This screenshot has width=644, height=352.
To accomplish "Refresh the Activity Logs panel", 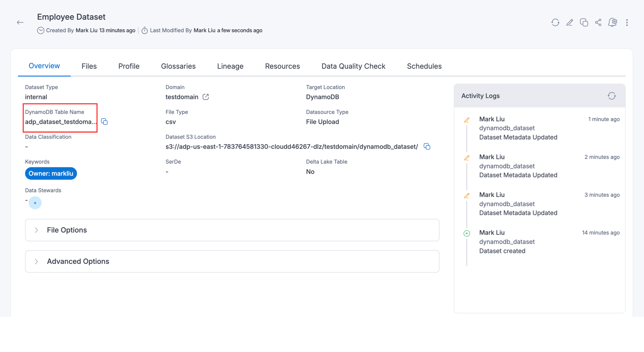I will [612, 96].
